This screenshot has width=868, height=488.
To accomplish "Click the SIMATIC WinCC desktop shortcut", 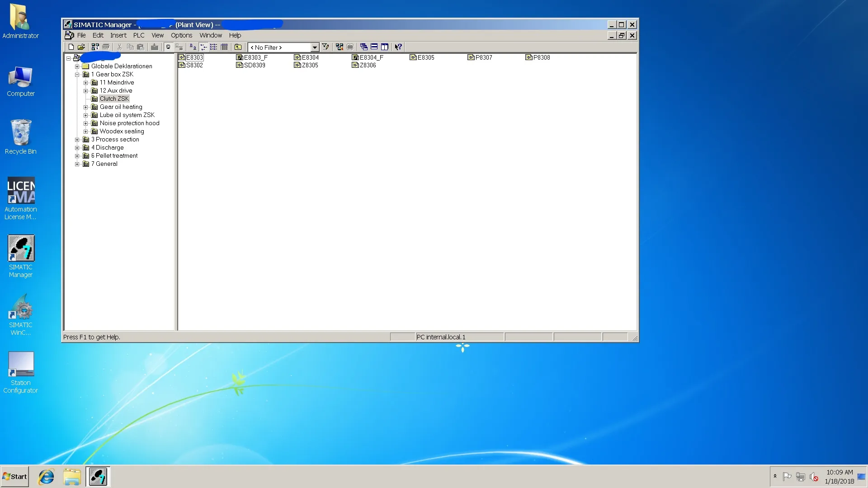I will [x=21, y=314].
